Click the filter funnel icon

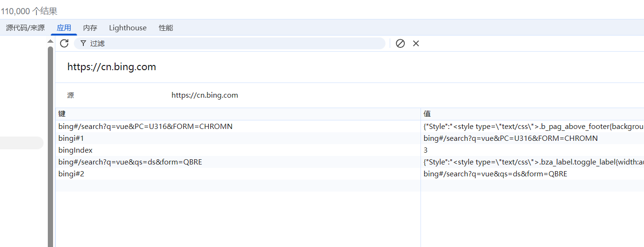(83, 44)
